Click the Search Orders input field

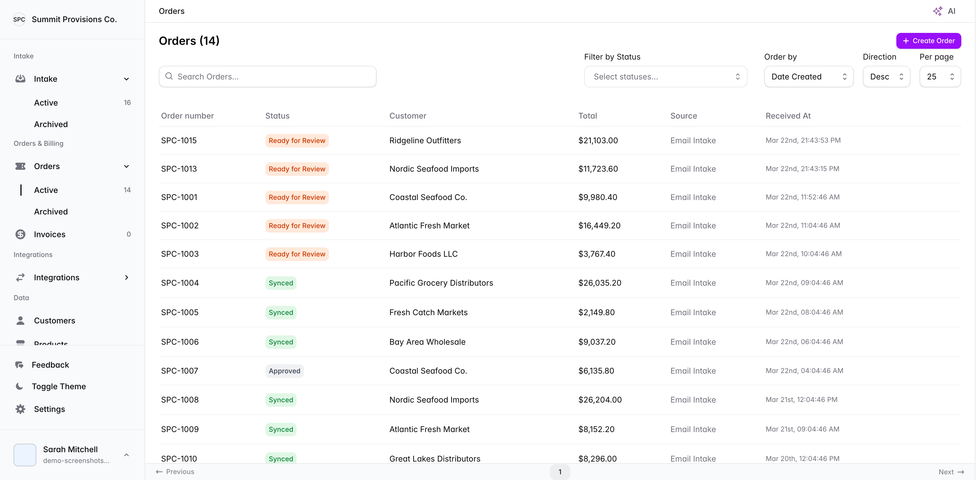click(x=267, y=77)
